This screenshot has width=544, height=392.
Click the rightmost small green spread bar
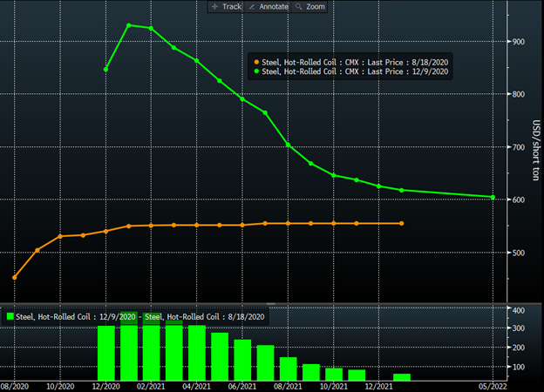tap(402, 377)
